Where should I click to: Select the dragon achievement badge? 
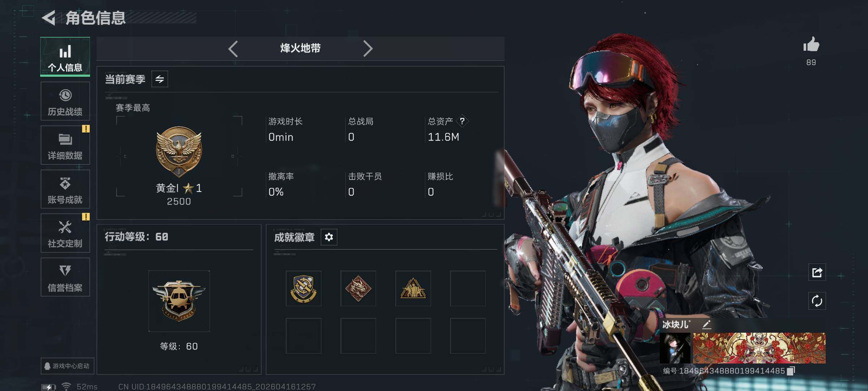(x=358, y=289)
